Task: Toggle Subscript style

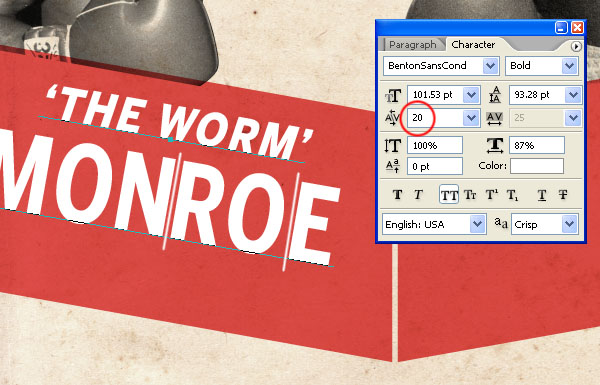Action: pyautogui.click(x=512, y=195)
